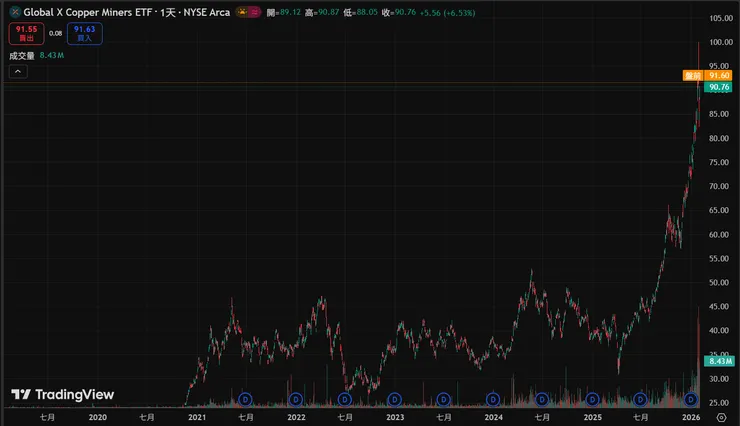This screenshot has height=426, width=740.
Task: Click the 75.00 price scale label
Action: [x=719, y=162]
